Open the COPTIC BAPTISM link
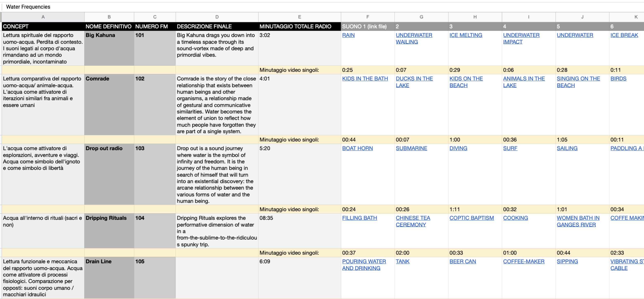This screenshot has width=644, height=299. pyautogui.click(x=471, y=218)
